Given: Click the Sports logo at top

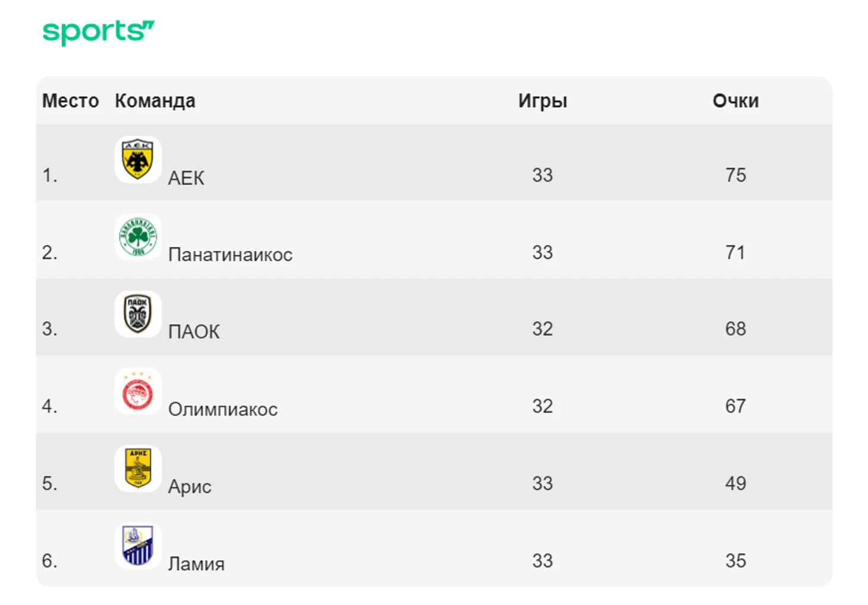Looking at the screenshot, I should (x=99, y=32).
